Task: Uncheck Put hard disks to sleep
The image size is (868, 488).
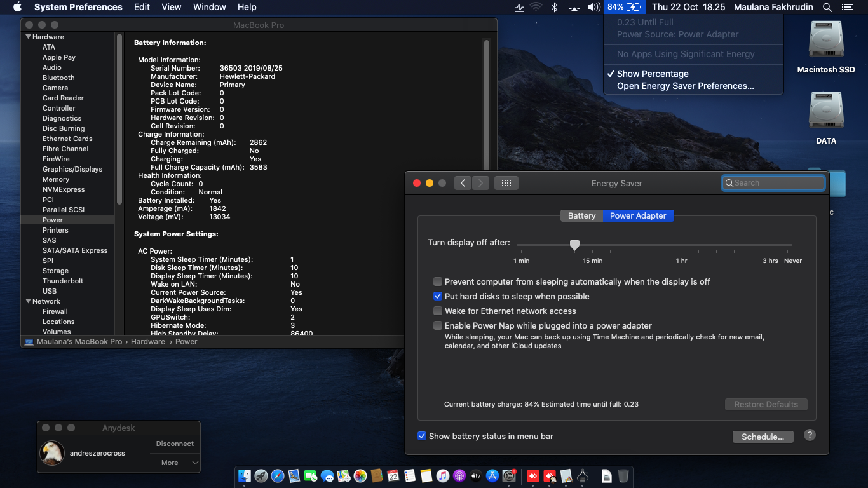Action: pos(438,296)
